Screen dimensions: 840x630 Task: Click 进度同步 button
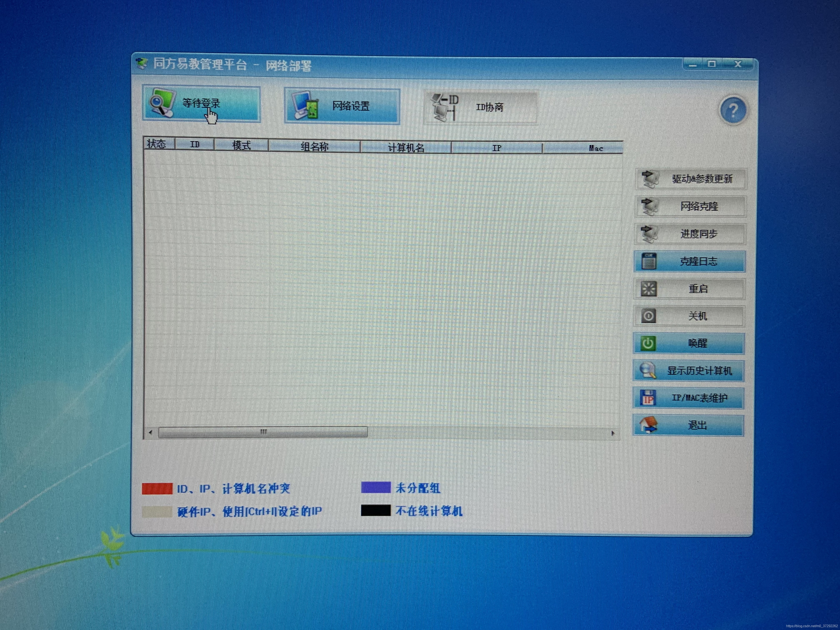point(690,234)
